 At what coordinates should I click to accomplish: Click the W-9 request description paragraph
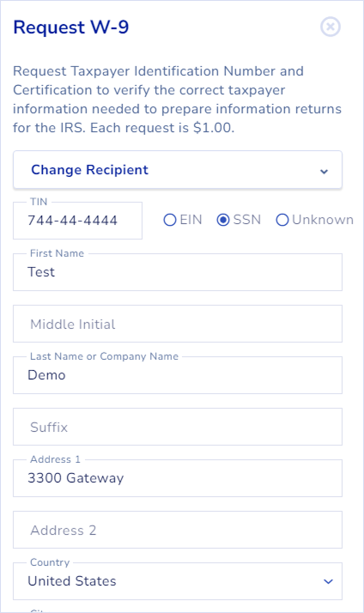click(x=178, y=100)
